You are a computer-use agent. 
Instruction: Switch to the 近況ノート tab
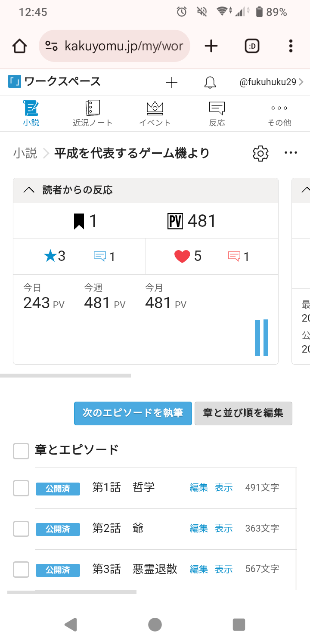pyautogui.click(x=93, y=114)
